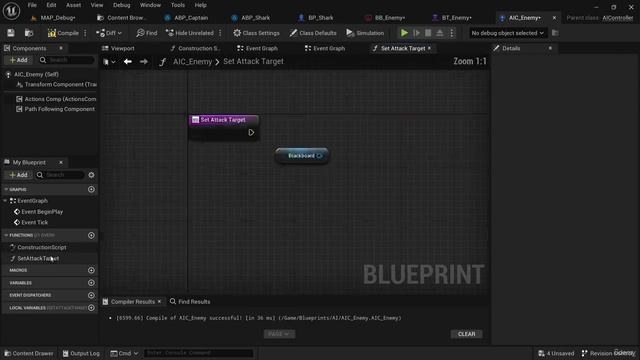Save the current blueprint asset
The image size is (640, 360).
11,33
